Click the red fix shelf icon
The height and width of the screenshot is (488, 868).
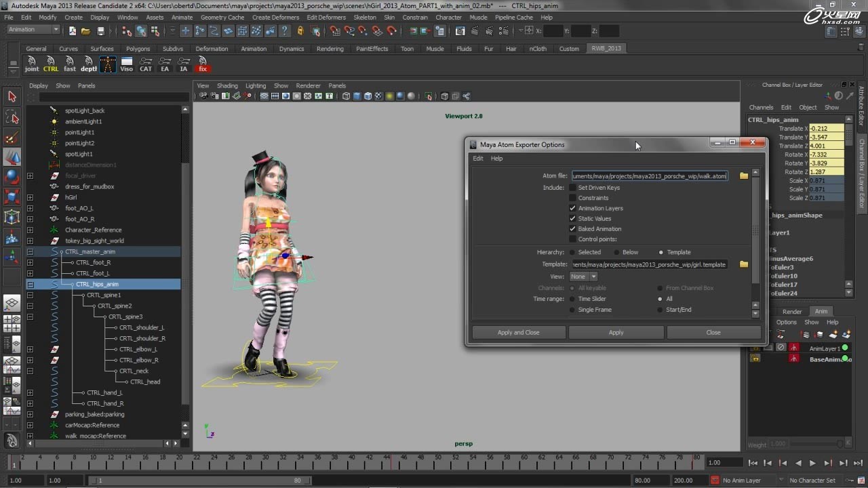[x=203, y=64]
